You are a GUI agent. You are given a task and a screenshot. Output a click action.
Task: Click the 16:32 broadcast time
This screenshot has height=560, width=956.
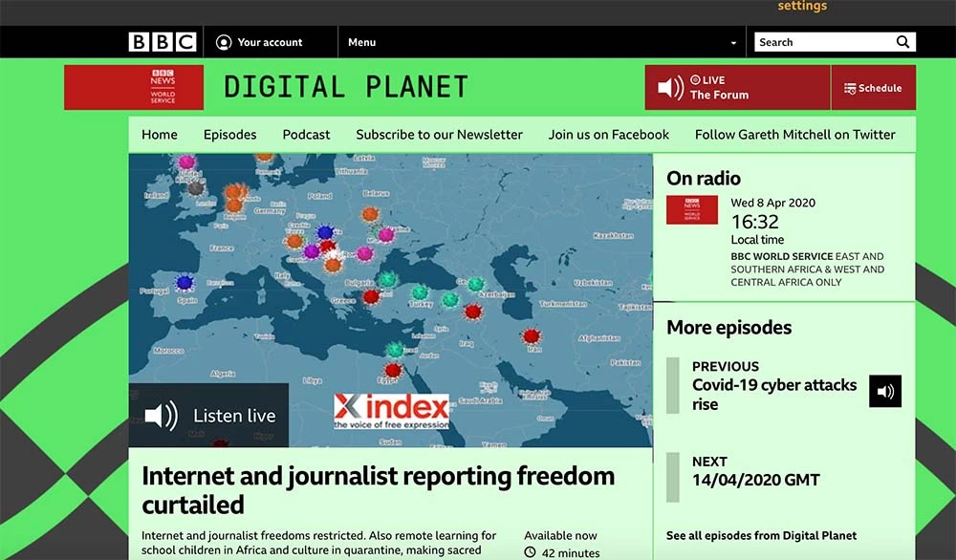[x=755, y=221]
